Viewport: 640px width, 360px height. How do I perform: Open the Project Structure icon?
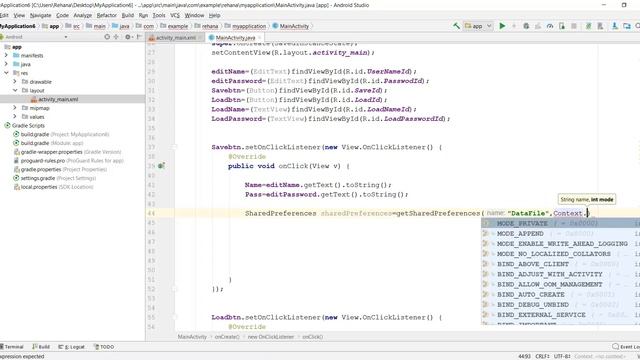click(x=627, y=26)
